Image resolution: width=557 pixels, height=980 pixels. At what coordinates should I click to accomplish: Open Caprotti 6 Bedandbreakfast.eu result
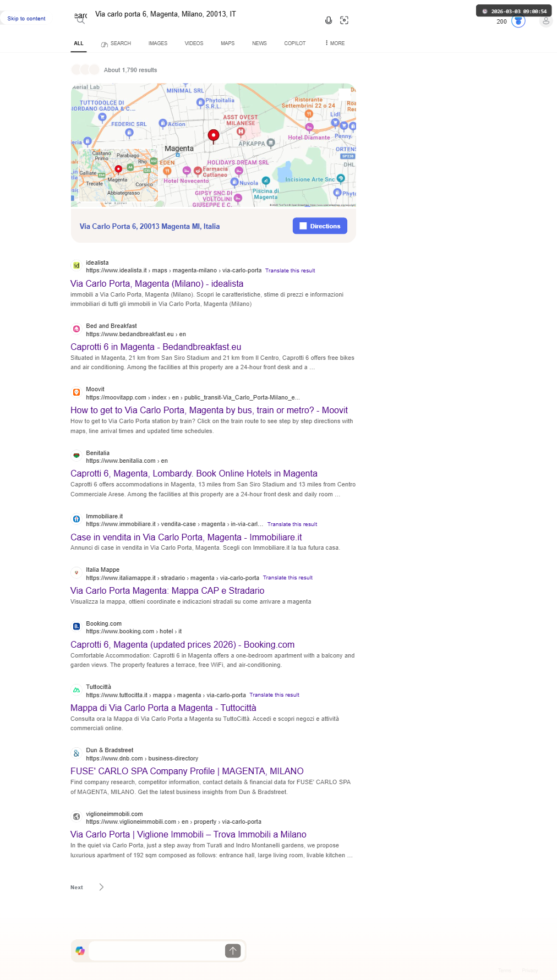pyautogui.click(x=156, y=347)
